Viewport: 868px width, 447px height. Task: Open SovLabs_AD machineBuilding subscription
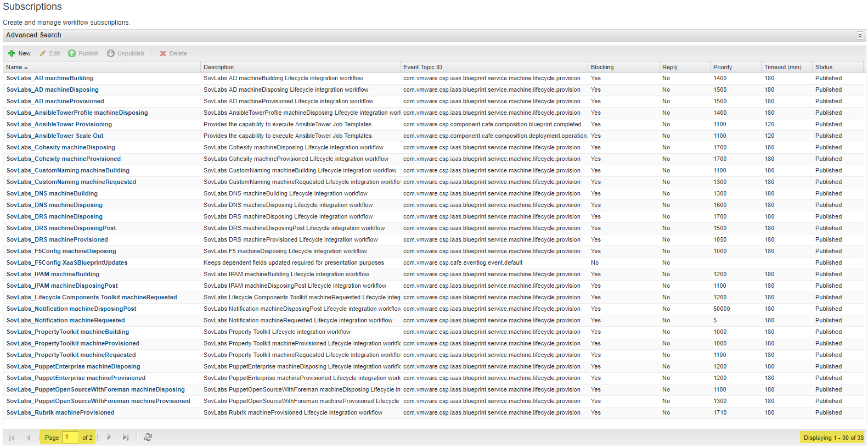pos(50,78)
